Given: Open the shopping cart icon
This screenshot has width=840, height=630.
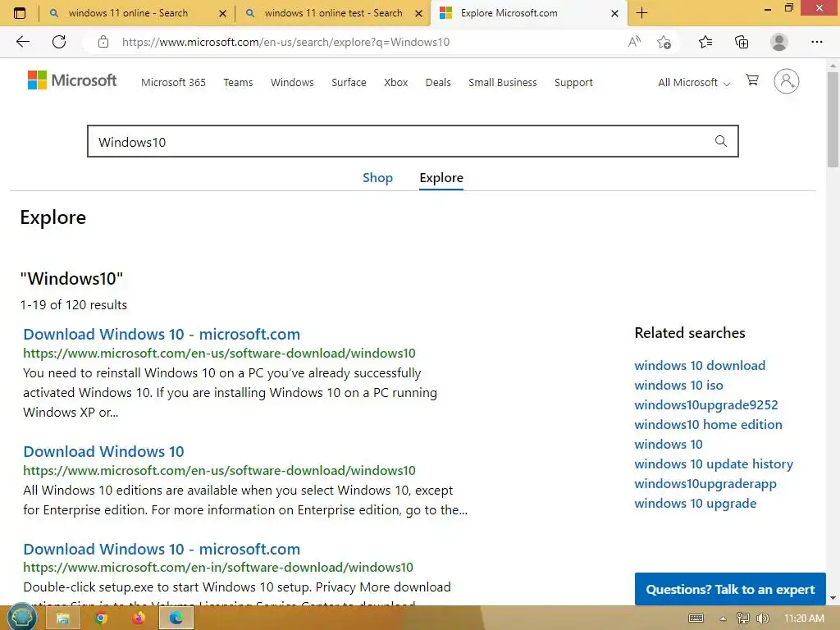Looking at the screenshot, I should click(x=752, y=80).
